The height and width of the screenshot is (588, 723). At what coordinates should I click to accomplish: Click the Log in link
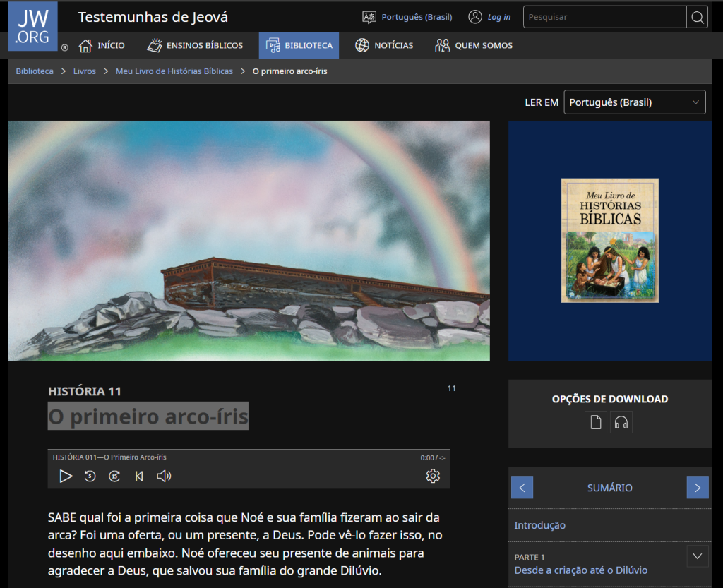(x=490, y=17)
